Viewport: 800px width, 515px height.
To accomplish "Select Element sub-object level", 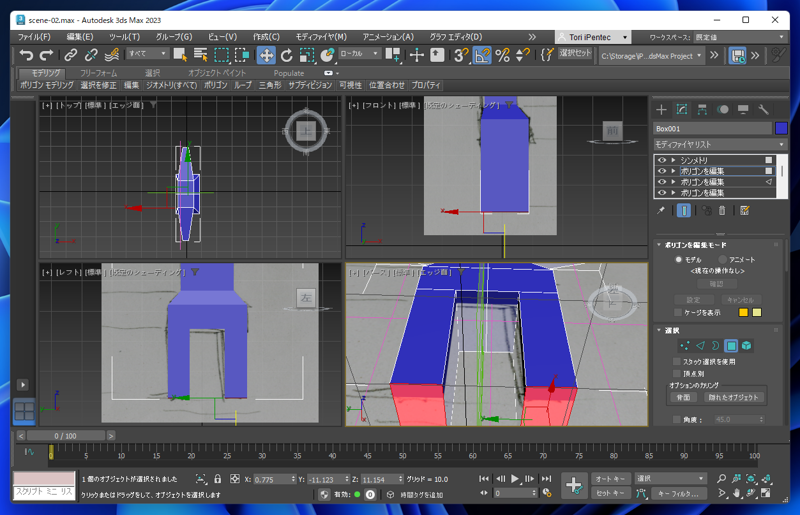I will [x=746, y=346].
